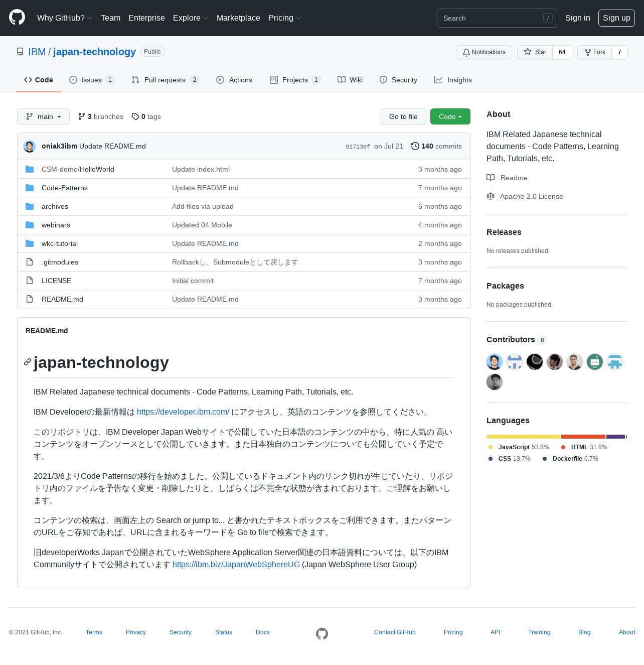Click the star count 64
The image size is (644, 665).
point(562,52)
